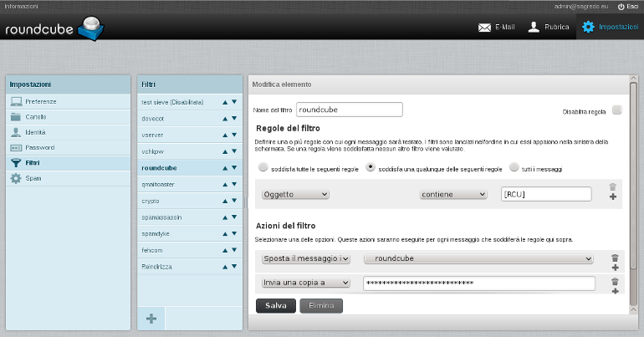Add action after 'Invia una copia a'
The height and width of the screenshot is (337, 644).
[x=615, y=291]
